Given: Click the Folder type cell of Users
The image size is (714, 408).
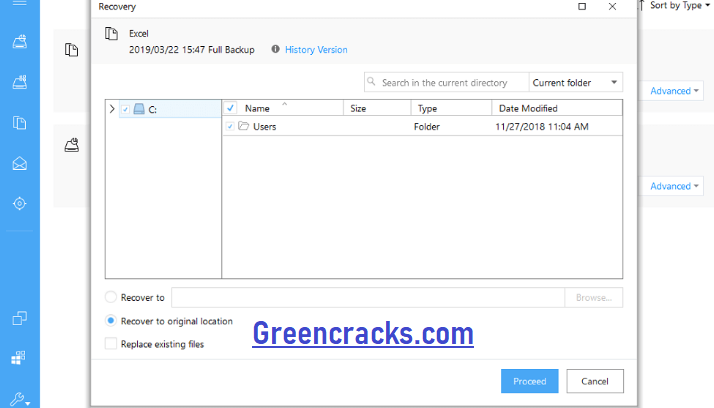Looking at the screenshot, I should [x=427, y=127].
